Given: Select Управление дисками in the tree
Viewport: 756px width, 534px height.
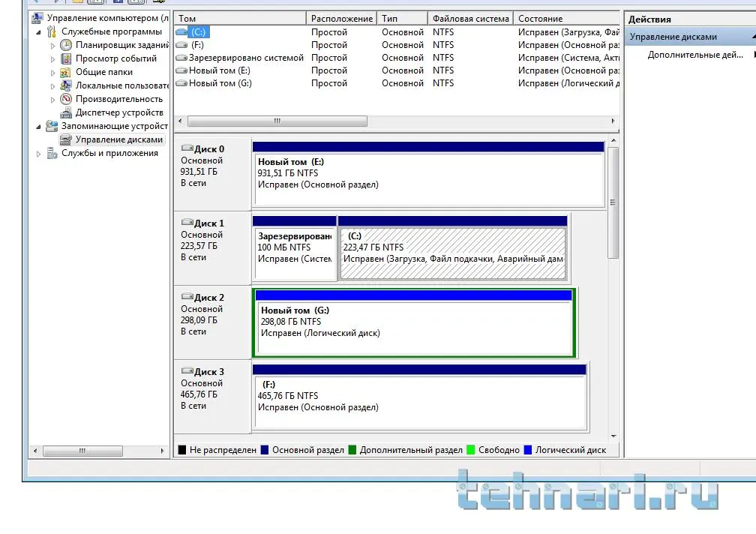Looking at the screenshot, I should point(118,139).
